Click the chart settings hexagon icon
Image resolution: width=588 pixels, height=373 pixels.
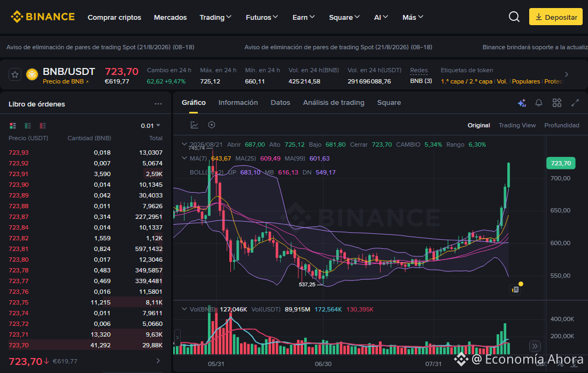tap(212, 125)
